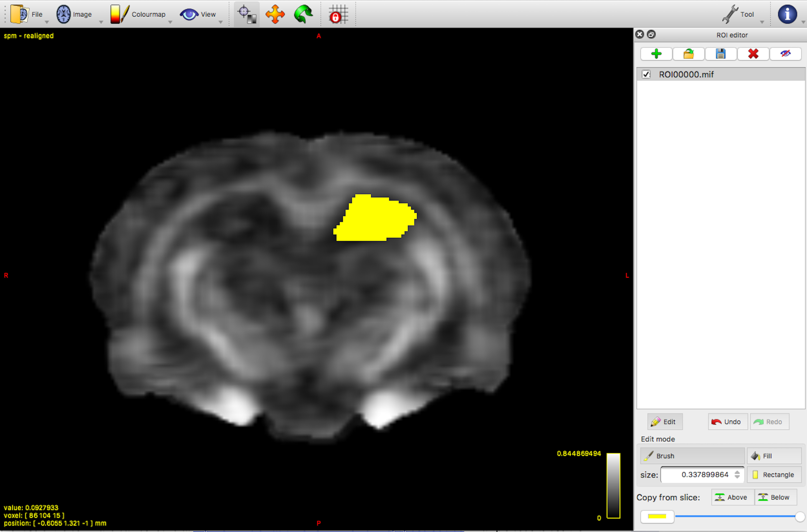Image resolution: width=807 pixels, height=532 pixels.
Task: Open the Colourmap dropdown arrow
Action: pos(170,22)
